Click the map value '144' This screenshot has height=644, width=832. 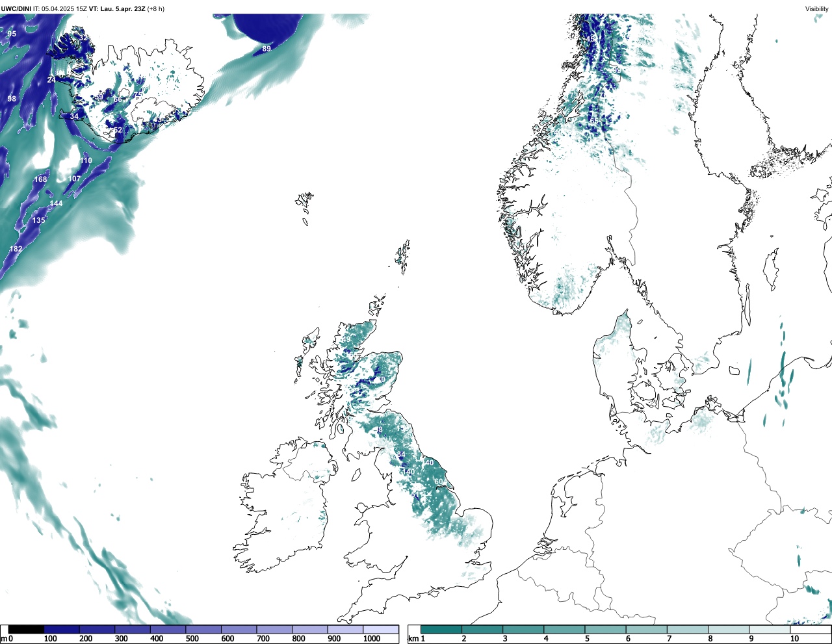pos(57,203)
